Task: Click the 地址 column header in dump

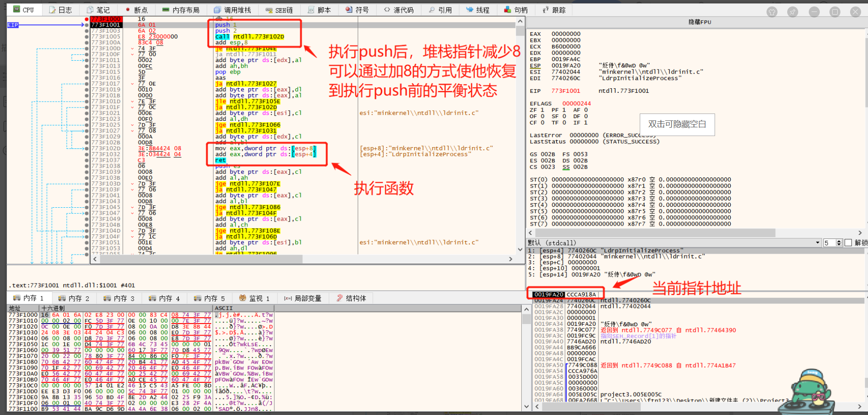Action: pos(24,308)
